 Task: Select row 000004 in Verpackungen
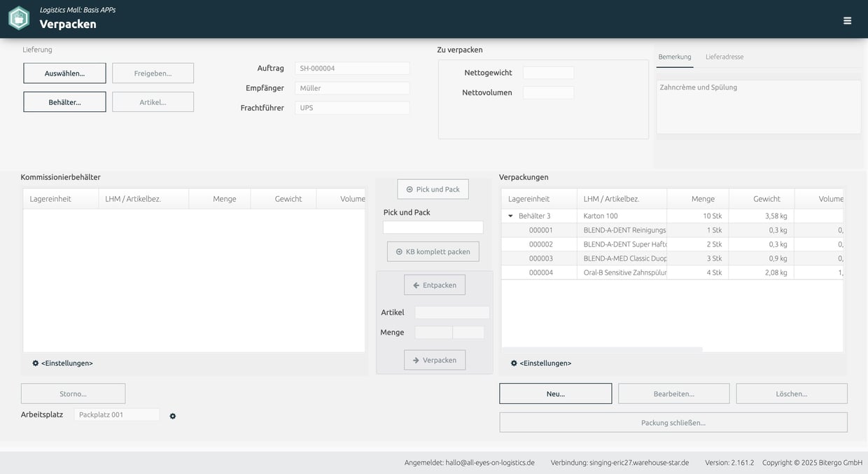[x=672, y=272]
